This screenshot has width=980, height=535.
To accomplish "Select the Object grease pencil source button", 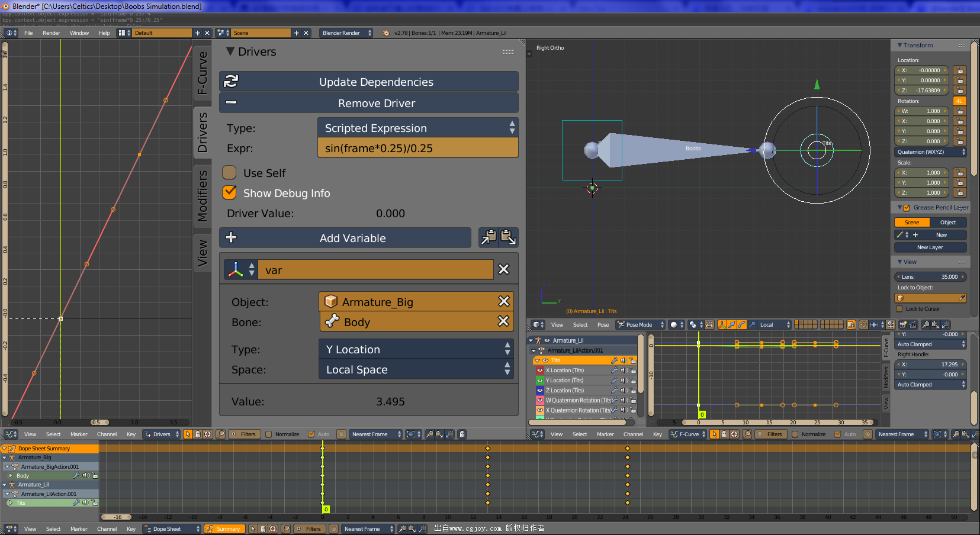I will (948, 223).
